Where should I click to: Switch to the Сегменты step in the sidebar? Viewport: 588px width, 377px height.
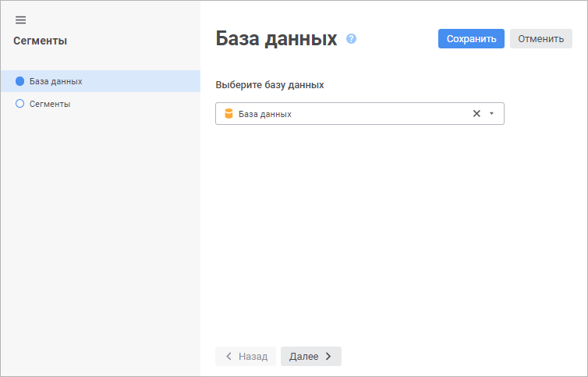click(x=50, y=104)
